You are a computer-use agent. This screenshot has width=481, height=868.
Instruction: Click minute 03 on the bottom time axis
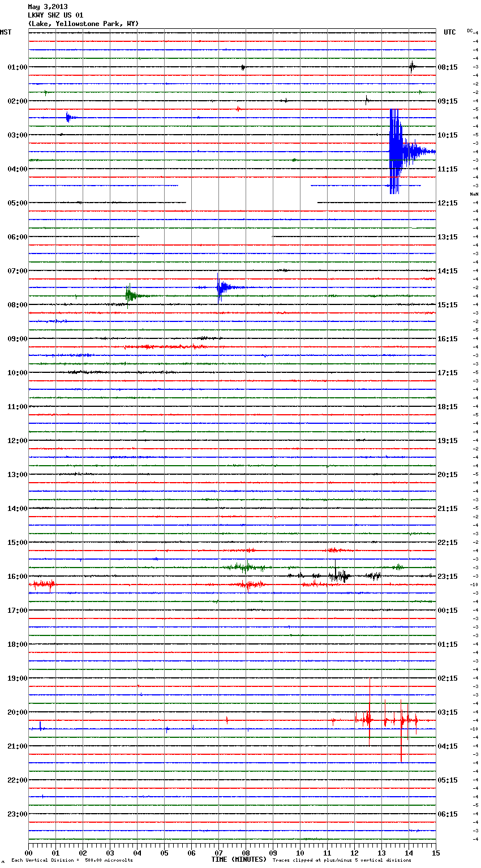(x=110, y=852)
